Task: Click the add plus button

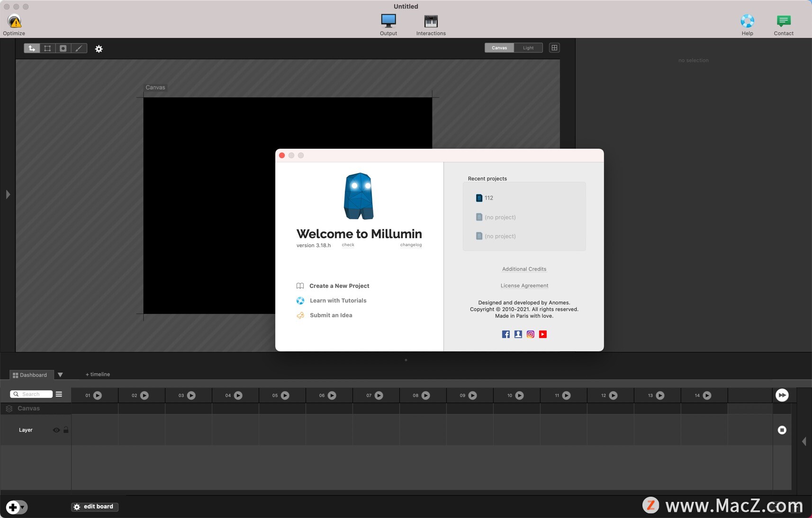Action: 13,507
